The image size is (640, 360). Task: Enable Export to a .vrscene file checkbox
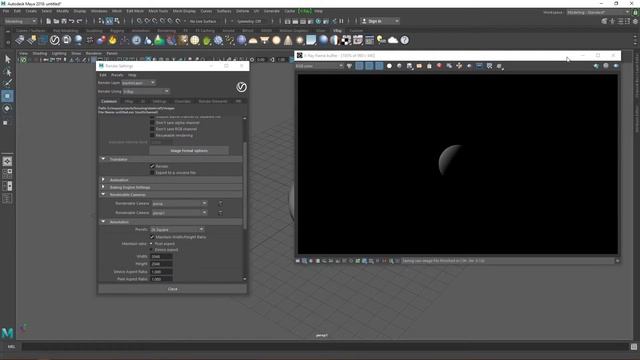click(152, 173)
